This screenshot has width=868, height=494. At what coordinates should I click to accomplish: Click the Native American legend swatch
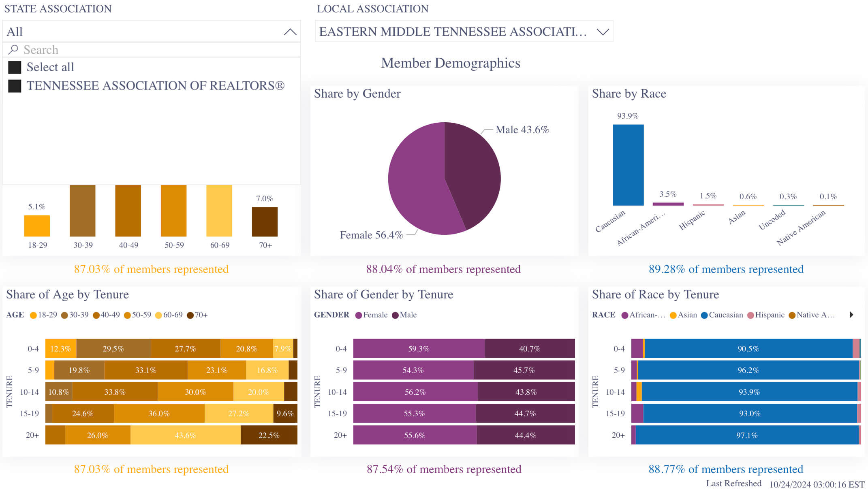[792, 315]
